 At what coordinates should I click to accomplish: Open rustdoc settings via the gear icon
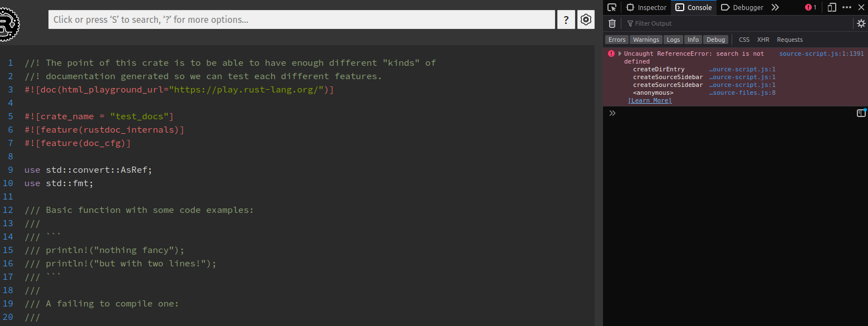(x=586, y=19)
